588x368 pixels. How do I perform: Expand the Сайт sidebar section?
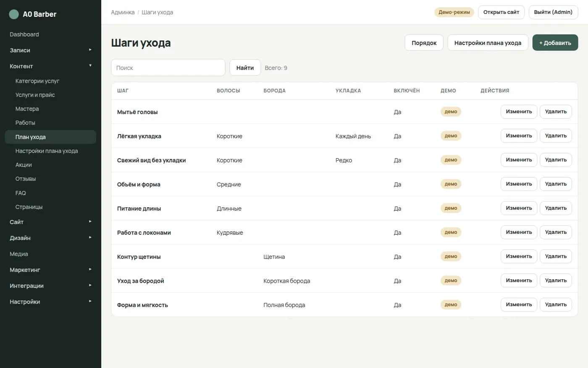click(x=50, y=222)
